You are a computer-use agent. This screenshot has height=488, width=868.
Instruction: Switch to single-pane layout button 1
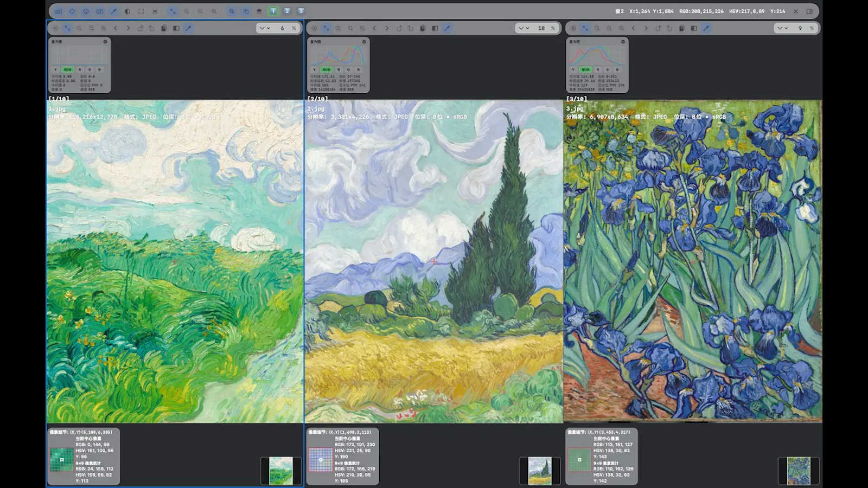273,11
